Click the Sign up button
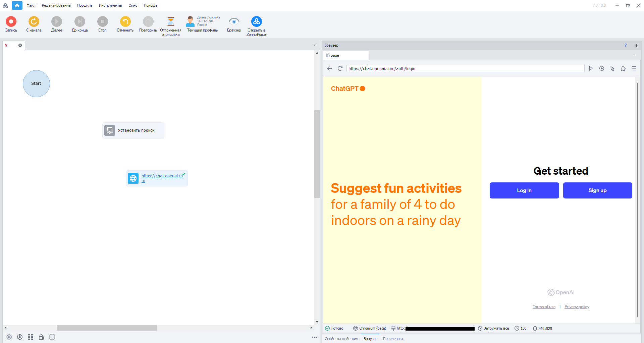 coord(597,190)
